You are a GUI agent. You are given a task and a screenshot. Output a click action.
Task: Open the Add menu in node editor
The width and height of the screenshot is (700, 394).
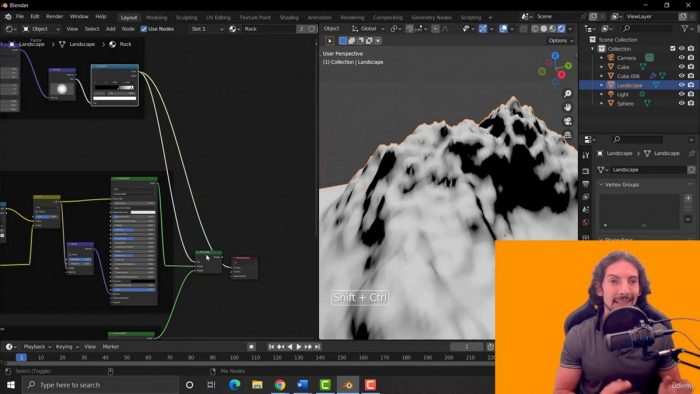[x=110, y=29]
